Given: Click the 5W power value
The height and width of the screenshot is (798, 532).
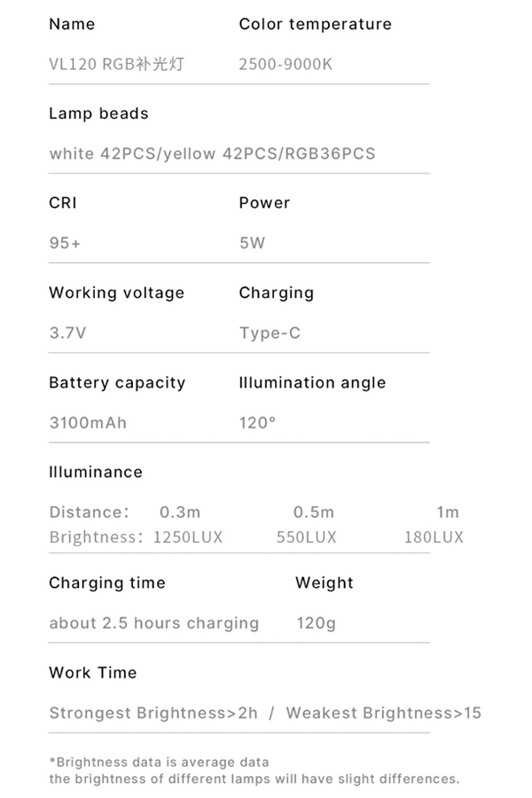Looking at the screenshot, I should pos(252,243).
